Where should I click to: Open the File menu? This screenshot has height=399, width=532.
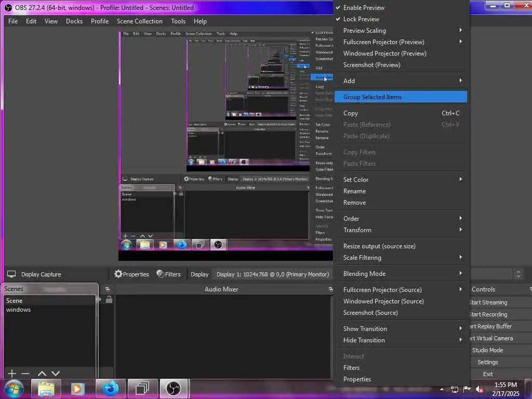coord(13,21)
